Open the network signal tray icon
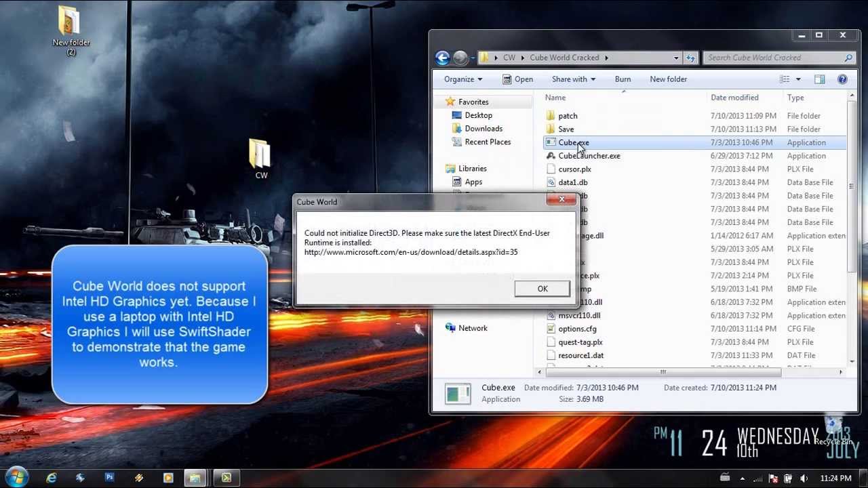This screenshot has height=488, width=868. [758, 479]
